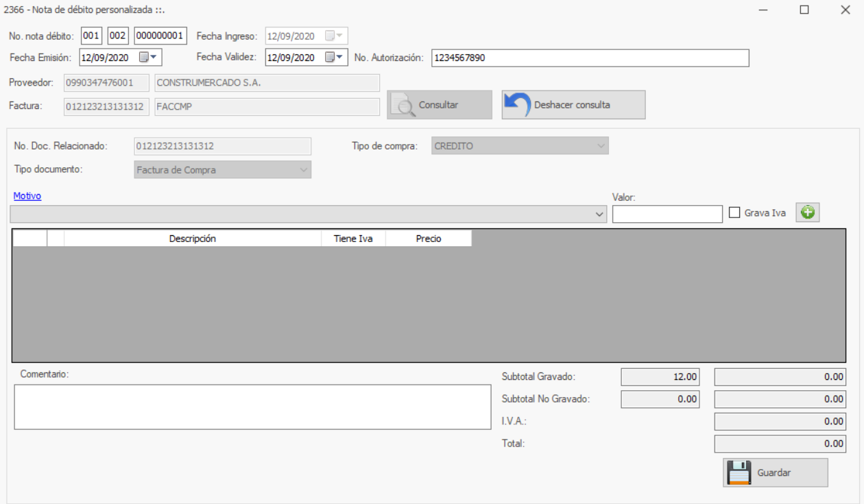Click the Tiene Iva column header

pos(353,239)
